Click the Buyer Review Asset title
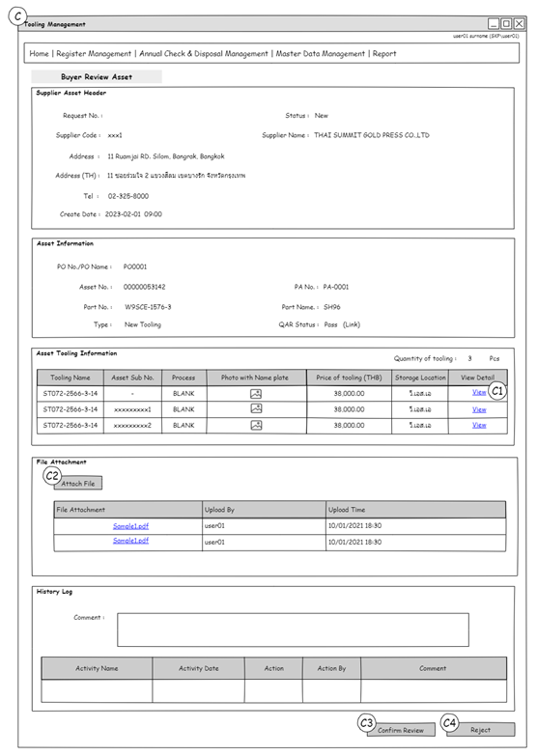 97,76
